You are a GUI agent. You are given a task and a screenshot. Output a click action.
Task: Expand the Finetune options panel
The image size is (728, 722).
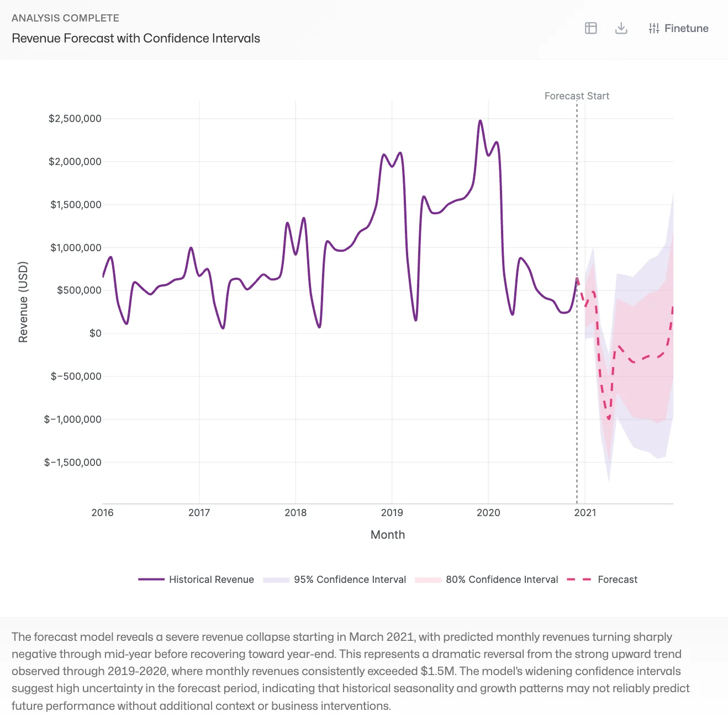[x=678, y=28]
